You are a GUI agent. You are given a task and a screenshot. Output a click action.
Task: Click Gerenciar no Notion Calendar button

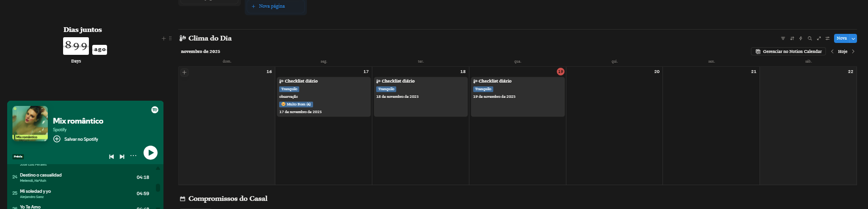pos(789,52)
